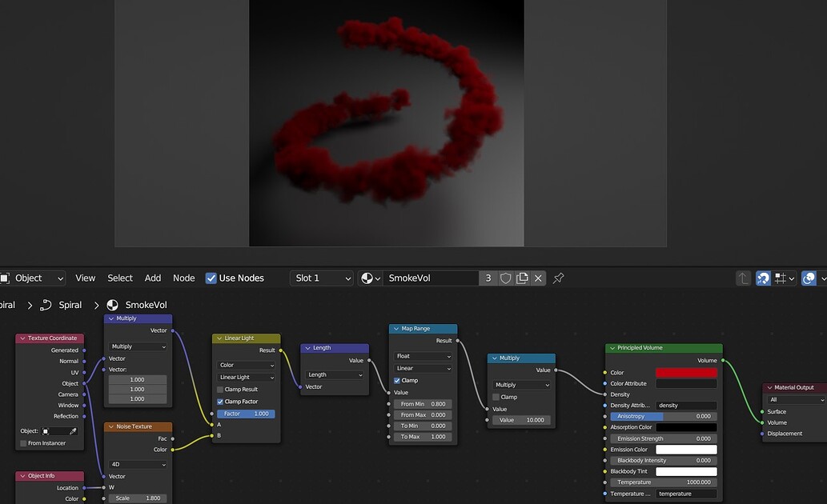Toggle the pin node tree icon
The height and width of the screenshot is (504, 827).
558,278
